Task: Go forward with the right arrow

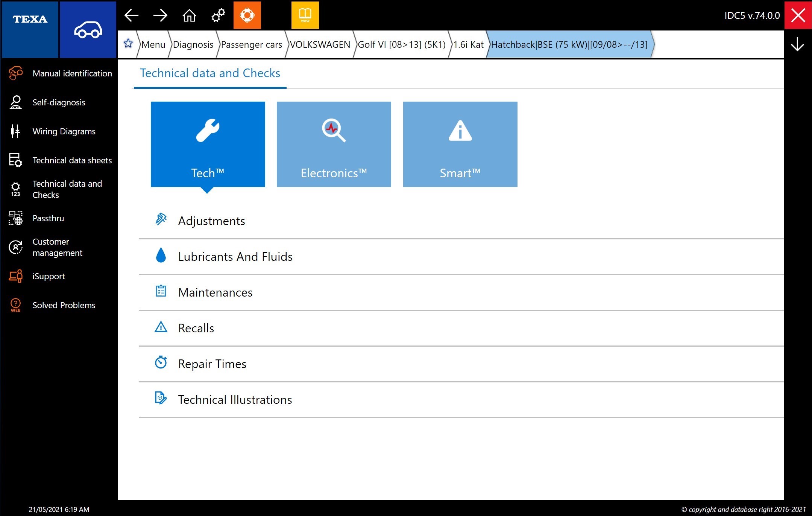Action: coord(160,15)
